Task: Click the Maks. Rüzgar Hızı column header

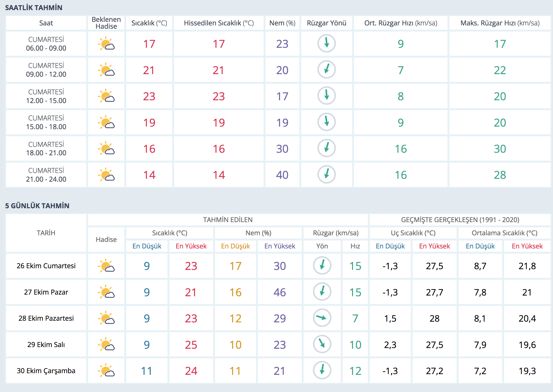Action: coord(500,23)
